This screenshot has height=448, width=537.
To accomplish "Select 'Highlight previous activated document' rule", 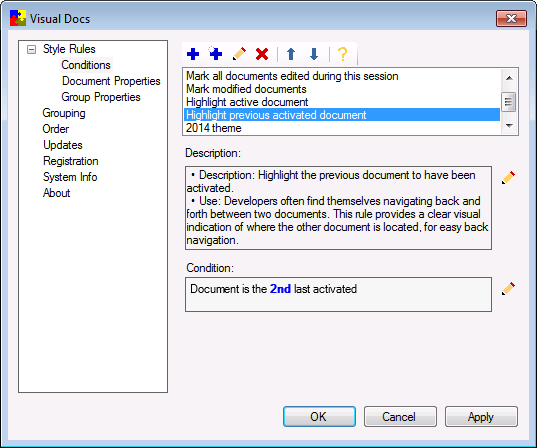I will click(342, 115).
